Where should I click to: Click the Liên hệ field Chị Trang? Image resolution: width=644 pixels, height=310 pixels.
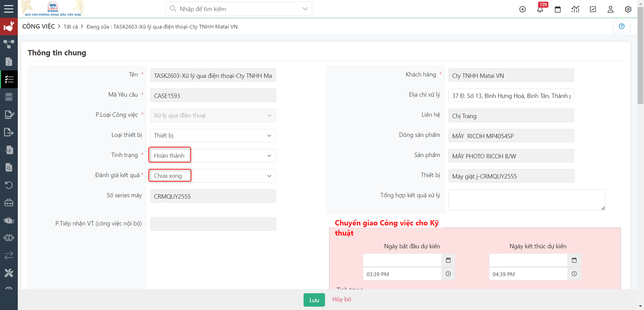pyautogui.click(x=511, y=116)
